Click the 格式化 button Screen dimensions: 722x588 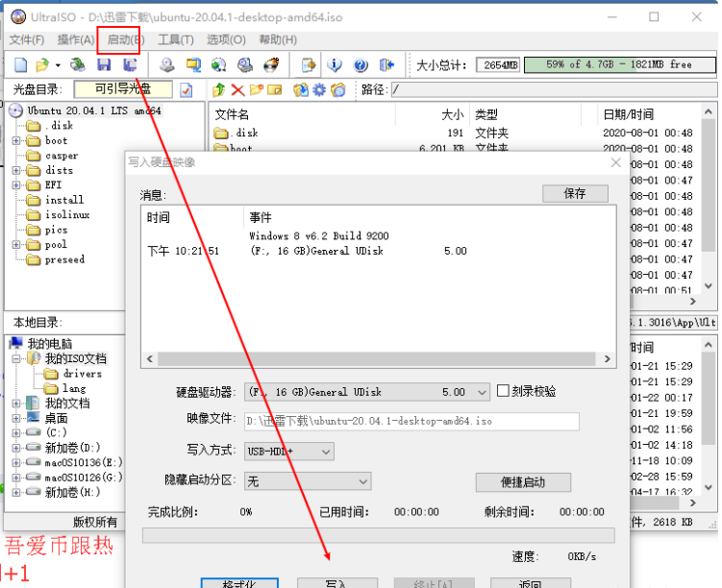(239, 583)
